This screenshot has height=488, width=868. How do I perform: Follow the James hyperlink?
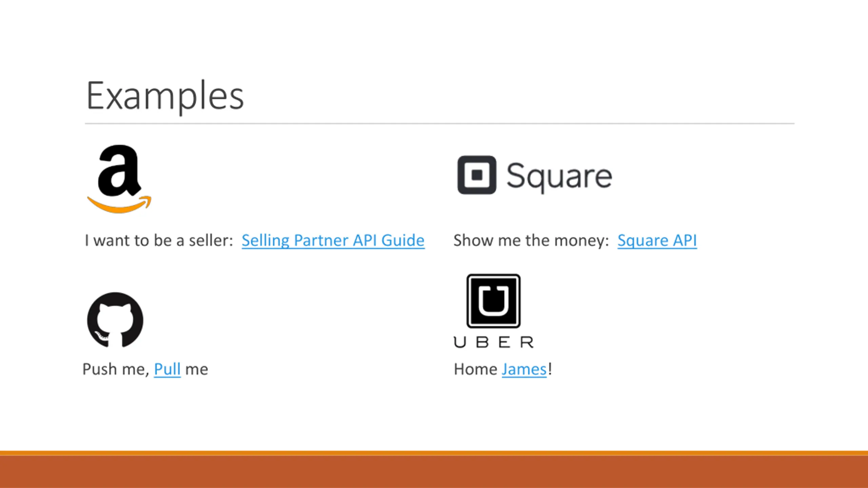tap(524, 369)
